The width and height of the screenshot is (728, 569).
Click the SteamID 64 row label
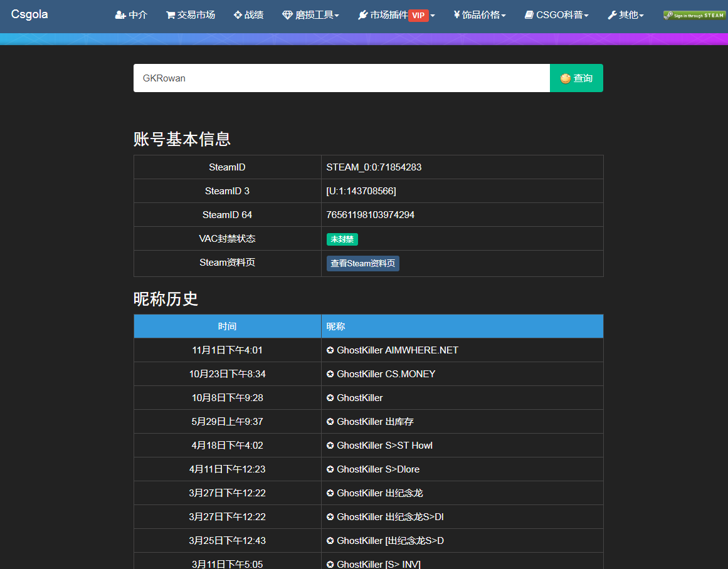228,215
